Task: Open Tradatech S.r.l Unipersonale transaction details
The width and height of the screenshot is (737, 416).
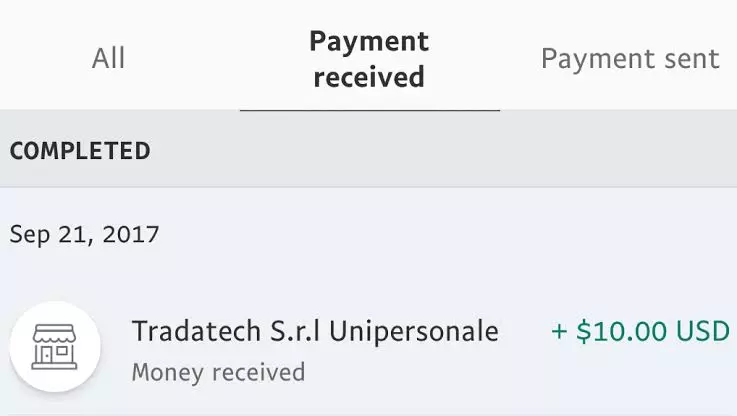Action: [368, 348]
